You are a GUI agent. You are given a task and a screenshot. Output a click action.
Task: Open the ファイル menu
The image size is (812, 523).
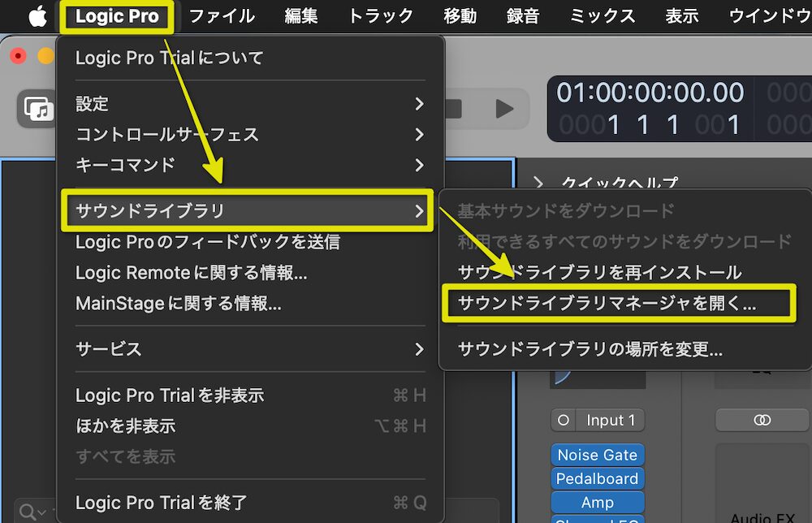[x=222, y=16]
